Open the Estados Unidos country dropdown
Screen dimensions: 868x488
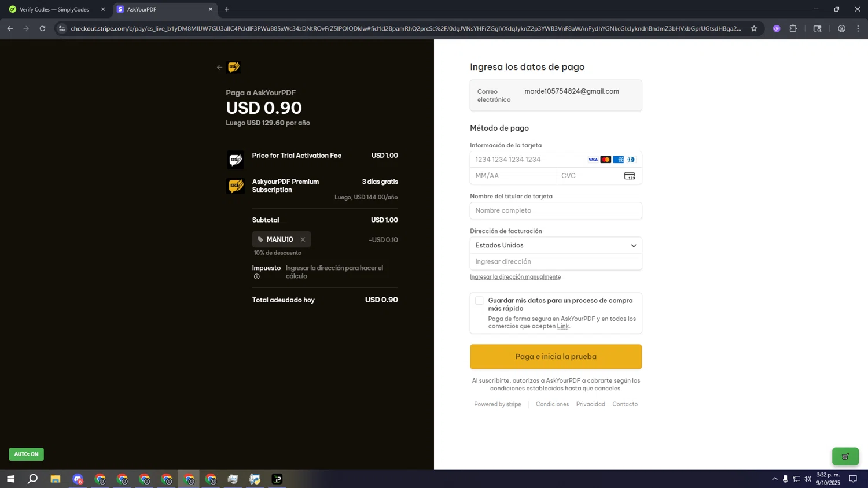click(x=556, y=245)
